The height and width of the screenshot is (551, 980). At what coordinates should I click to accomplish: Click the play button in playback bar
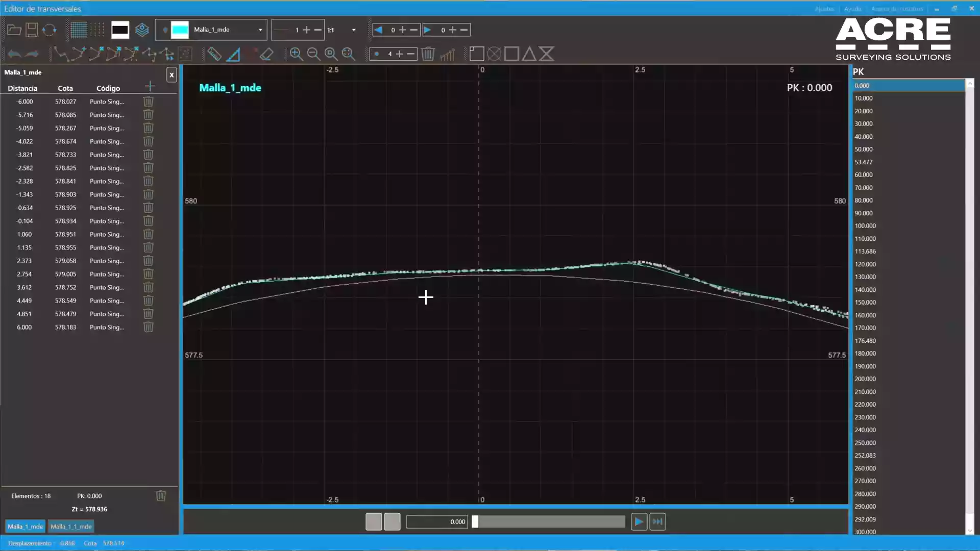coord(639,521)
